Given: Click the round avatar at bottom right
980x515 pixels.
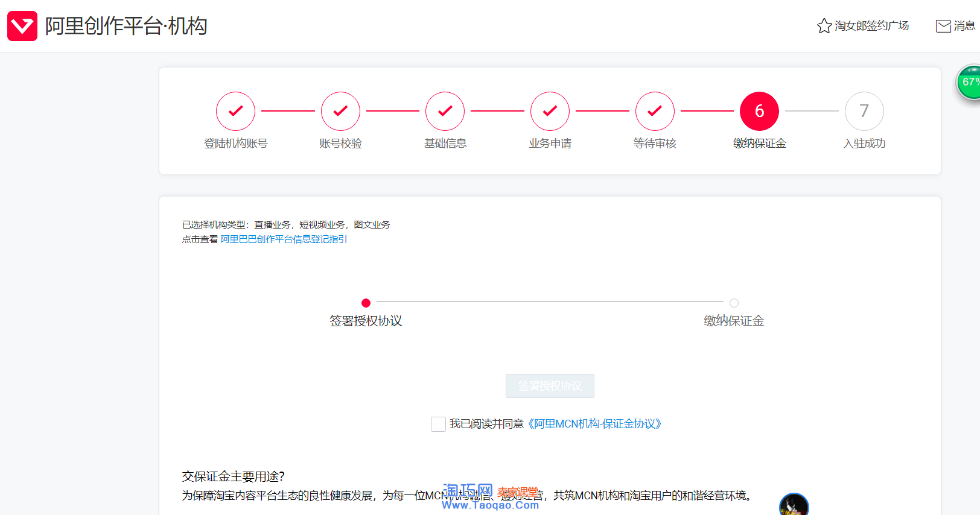Looking at the screenshot, I should pyautogui.click(x=794, y=505).
